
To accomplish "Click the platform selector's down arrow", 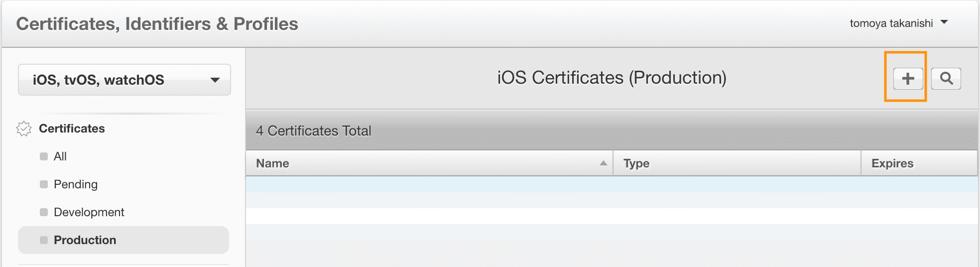I will 215,80.
